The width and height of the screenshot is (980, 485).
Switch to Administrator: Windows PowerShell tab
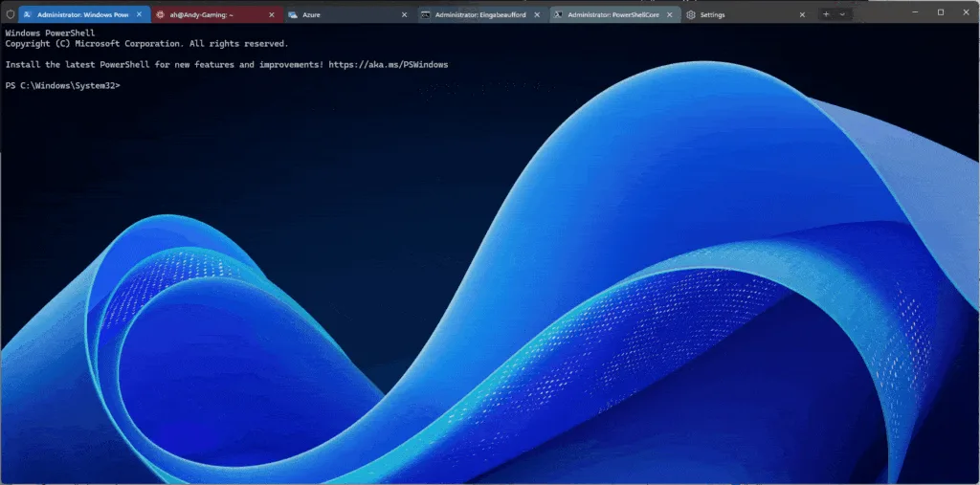[84, 14]
